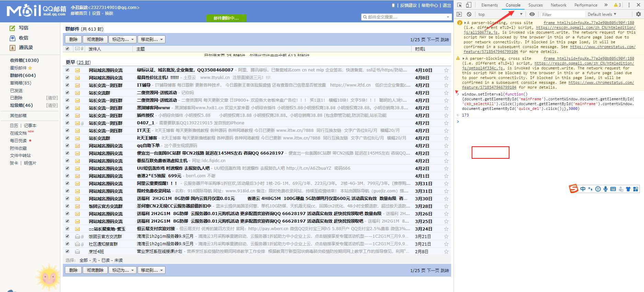Click the top 彻底删除 button
The width and height of the screenshot is (644, 292).
95,40
